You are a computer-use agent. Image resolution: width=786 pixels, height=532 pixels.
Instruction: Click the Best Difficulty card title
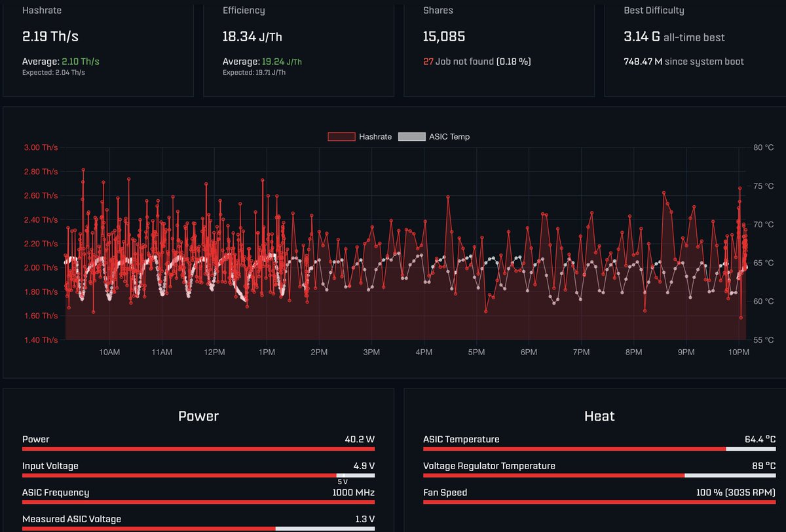(654, 10)
